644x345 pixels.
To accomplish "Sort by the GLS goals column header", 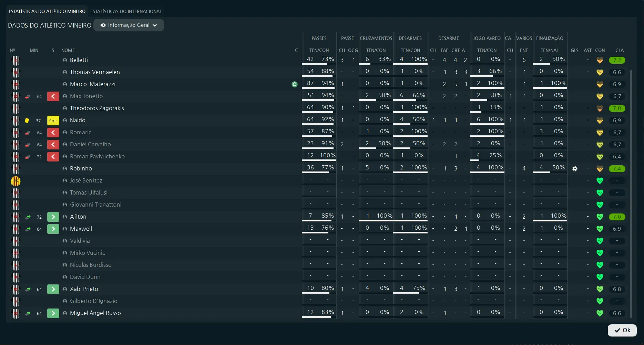I will pos(574,50).
